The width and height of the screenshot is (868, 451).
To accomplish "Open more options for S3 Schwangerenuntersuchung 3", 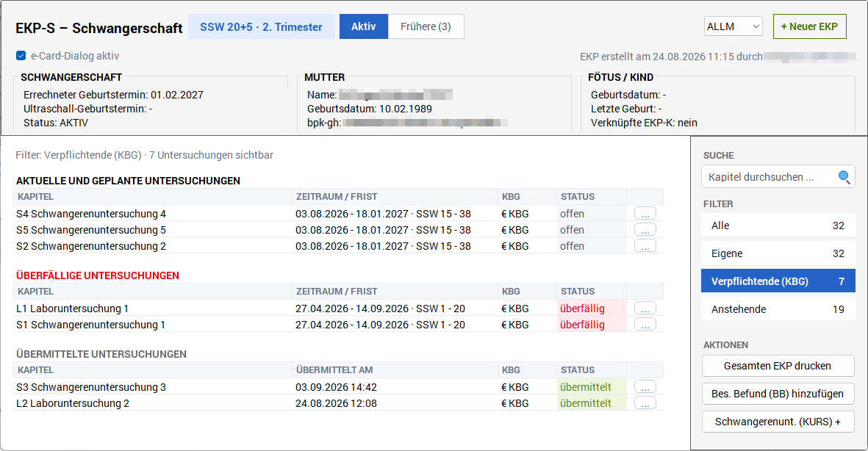I will [x=645, y=387].
